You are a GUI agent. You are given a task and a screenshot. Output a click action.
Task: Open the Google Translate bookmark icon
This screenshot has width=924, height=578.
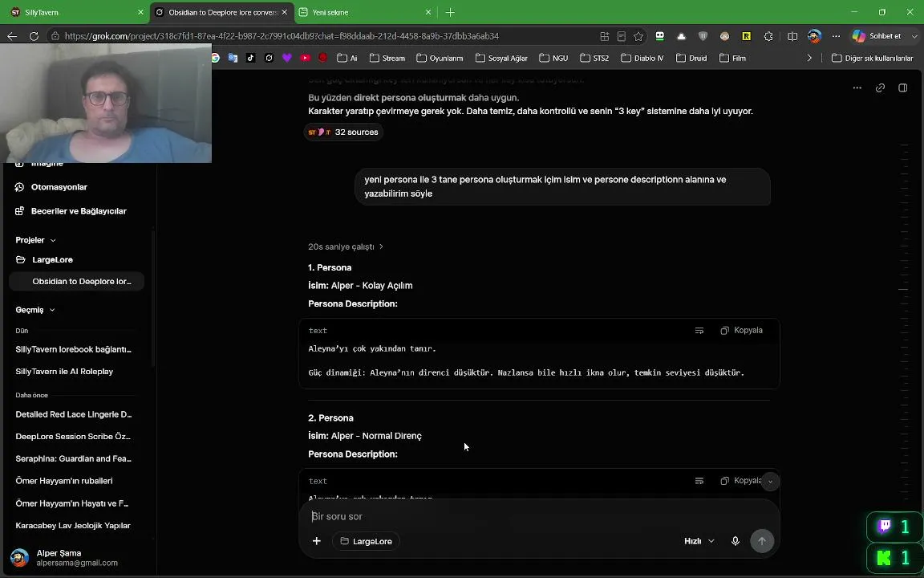(233, 58)
